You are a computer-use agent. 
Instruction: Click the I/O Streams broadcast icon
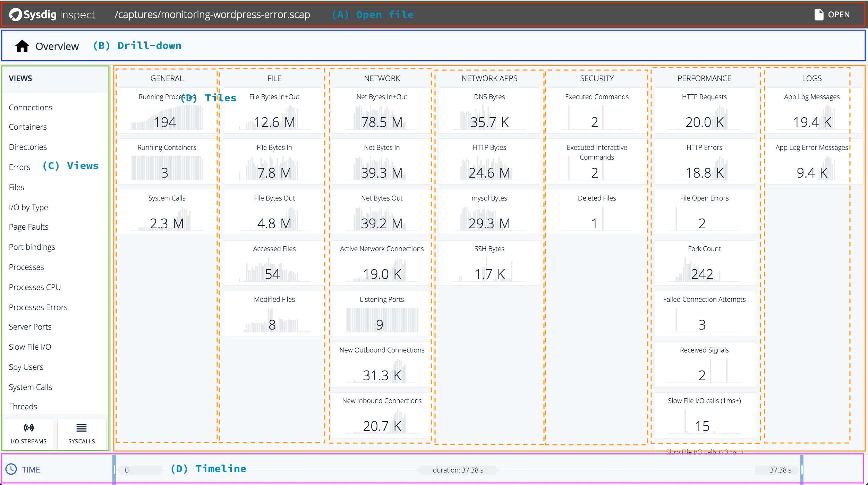(x=29, y=427)
